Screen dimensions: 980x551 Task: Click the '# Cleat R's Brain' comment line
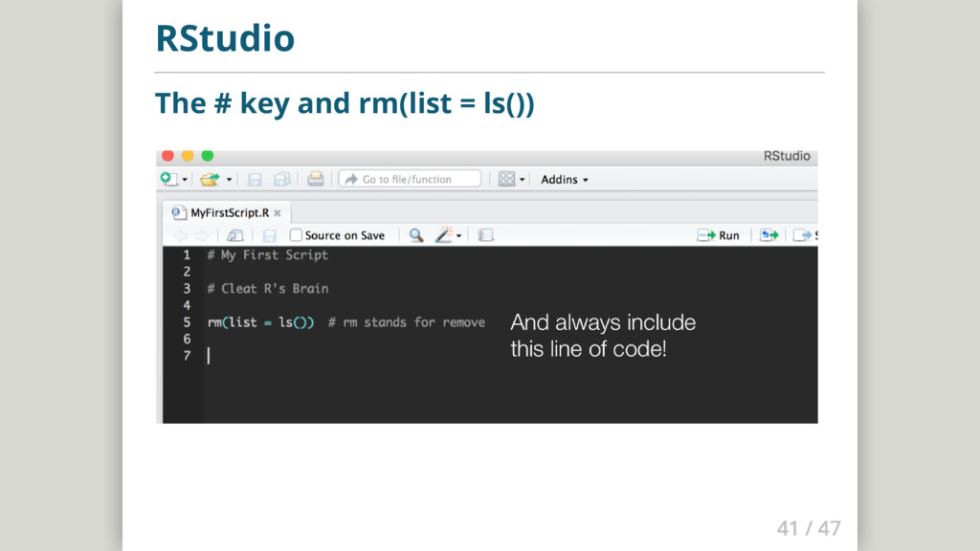(268, 289)
